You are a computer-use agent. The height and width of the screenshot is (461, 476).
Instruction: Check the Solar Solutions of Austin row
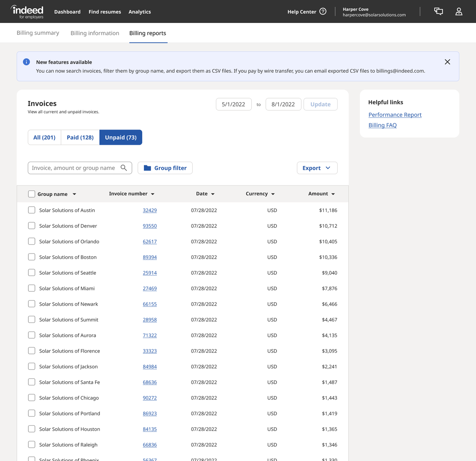click(x=32, y=210)
